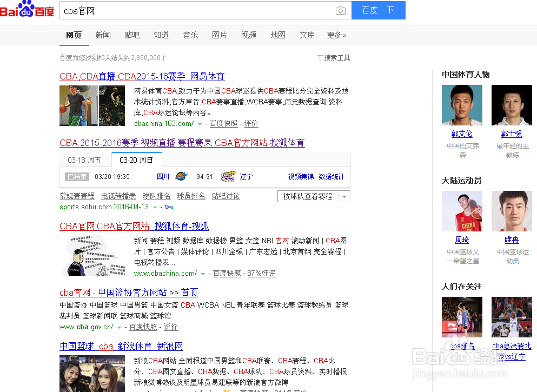
Task: Expand arrow next to www.cbachina.com
Action: pyautogui.click(x=203, y=274)
